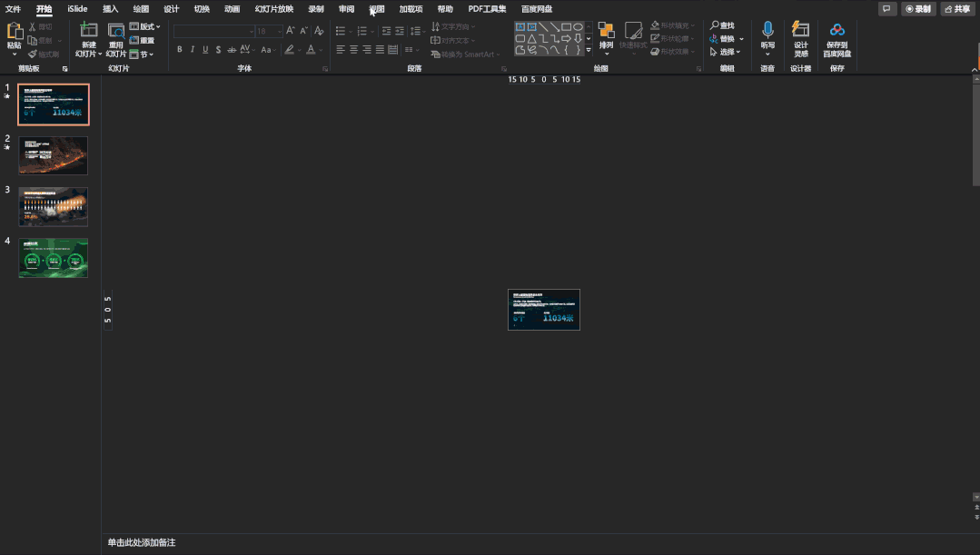This screenshot has width=980, height=555.
Task: Increase font size with the A-up icon
Action: [x=290, y=31]
